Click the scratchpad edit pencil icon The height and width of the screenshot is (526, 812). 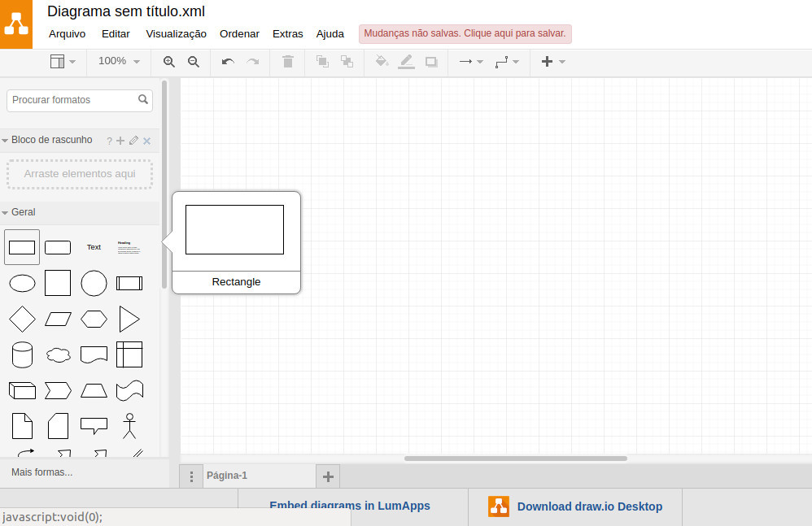coord(133,141)
